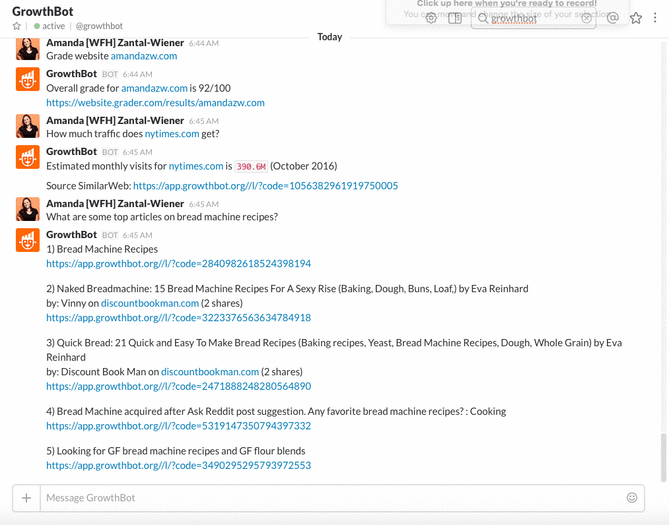Image resolution: width=669 pixels, height=525 pixels.
Task: Click the search magnifier icon
Action: tap(483, 18)
